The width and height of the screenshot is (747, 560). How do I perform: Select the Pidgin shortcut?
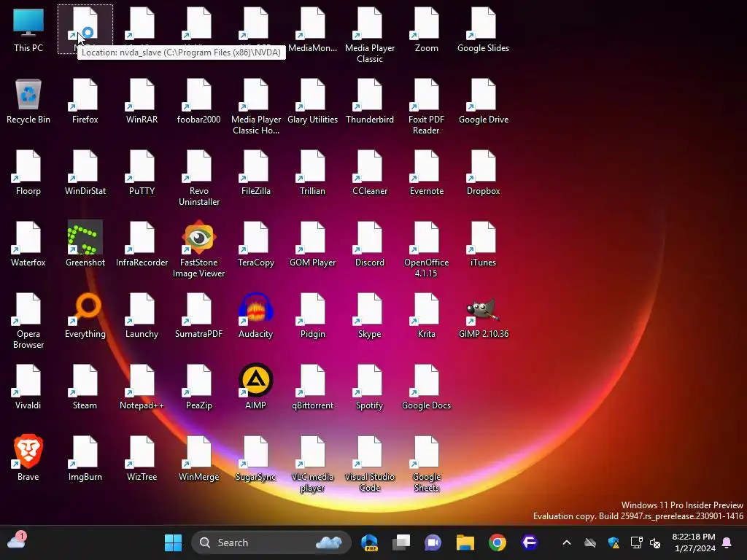312,316
